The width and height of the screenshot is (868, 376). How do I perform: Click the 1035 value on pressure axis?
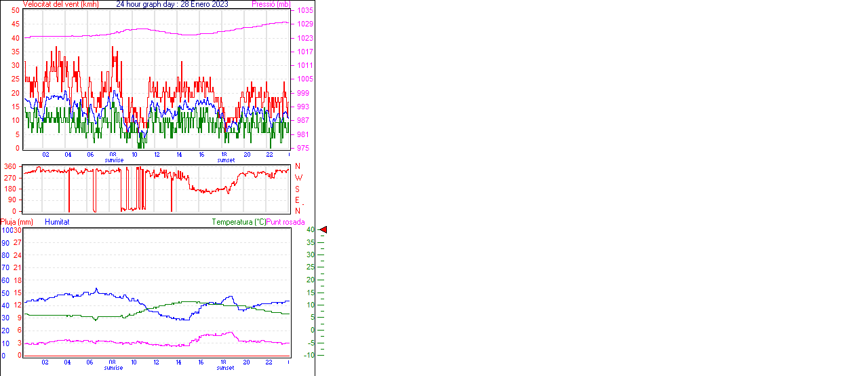(304, 11)
